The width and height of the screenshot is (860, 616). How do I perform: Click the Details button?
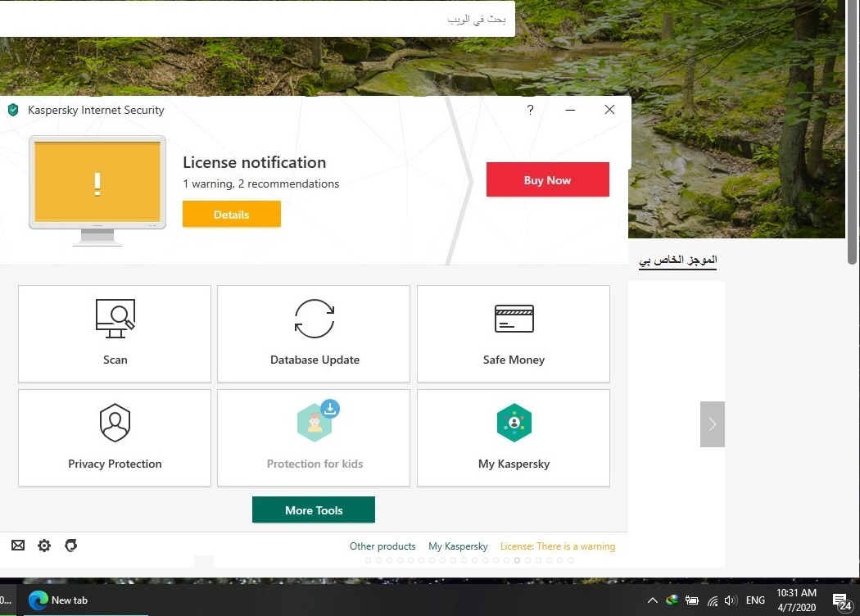(x=232, y=214)
